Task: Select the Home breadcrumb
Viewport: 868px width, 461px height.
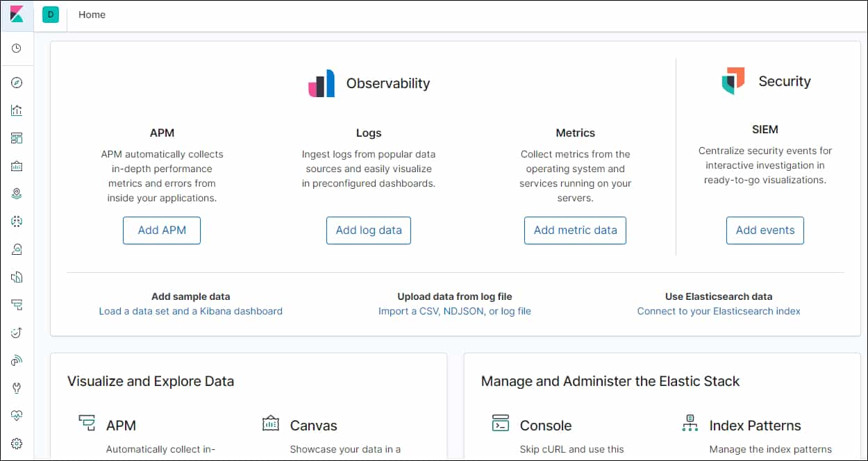Action: point(92,15)
